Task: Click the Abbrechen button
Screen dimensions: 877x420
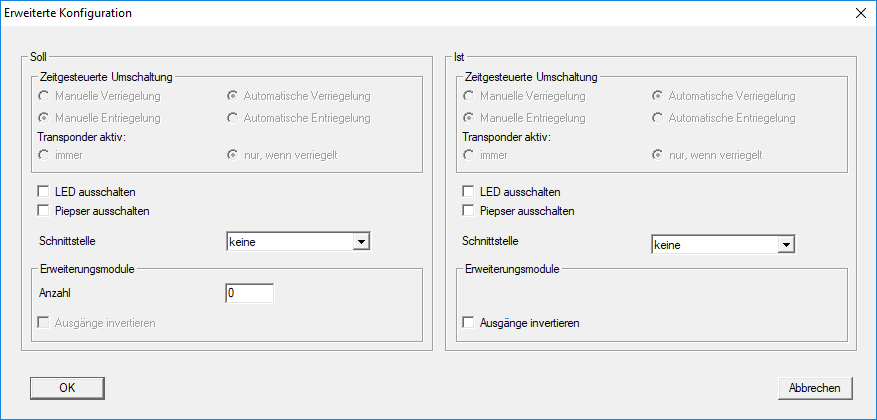Action: point(815,387)
